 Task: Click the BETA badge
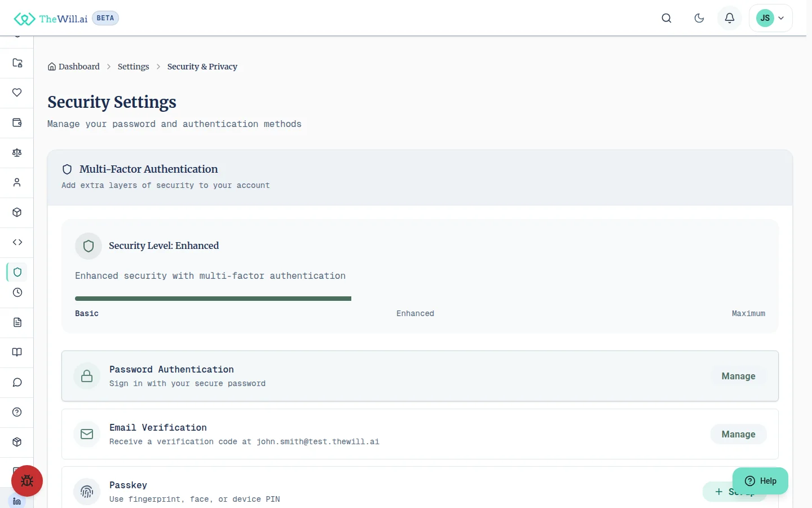tap(105, 18)
